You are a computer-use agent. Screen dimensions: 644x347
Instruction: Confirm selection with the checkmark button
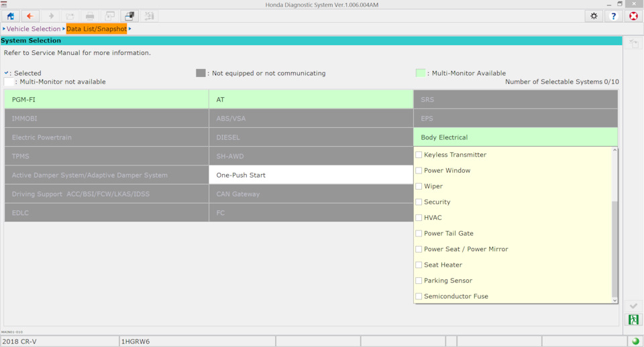(x=633, y=306)
